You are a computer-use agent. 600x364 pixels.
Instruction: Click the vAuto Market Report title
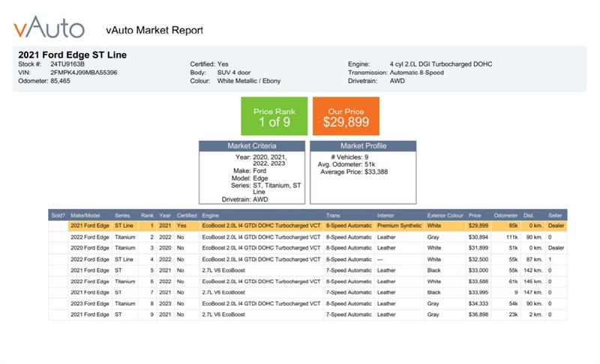(154, 30)
